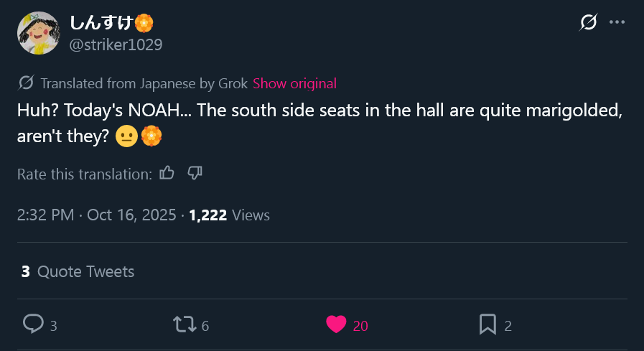Viewport: 644px width, 351px height.
Task: Open the @striker1029 profile handle
Action: point(116,45)
